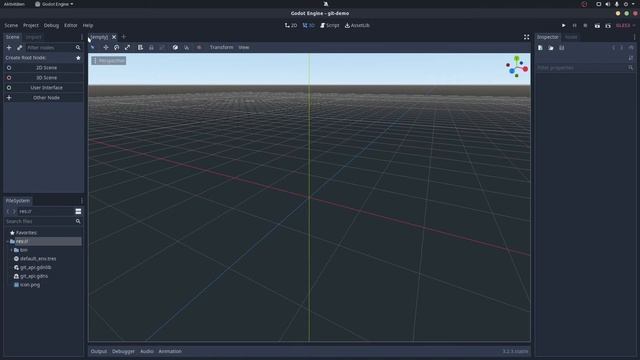640x360 pixels.
Task: Activate the Select mode tool in the 3D toolbar
Action: coord(93,47)
